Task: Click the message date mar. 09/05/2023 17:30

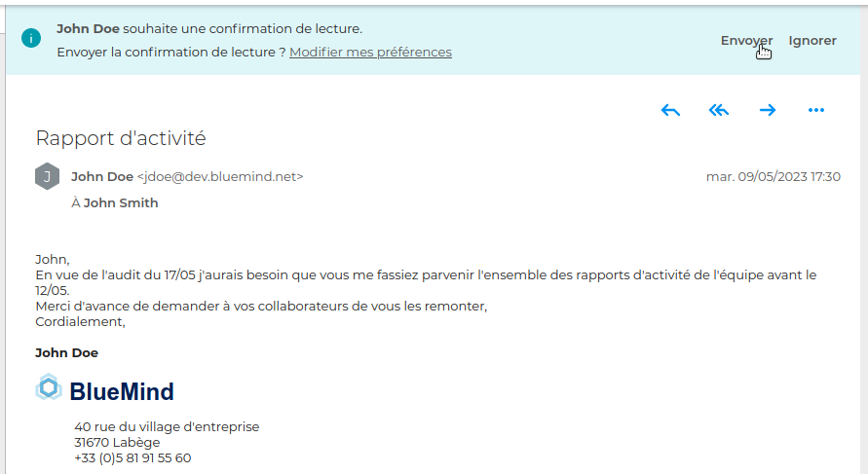Action: (x=773, y=177)
